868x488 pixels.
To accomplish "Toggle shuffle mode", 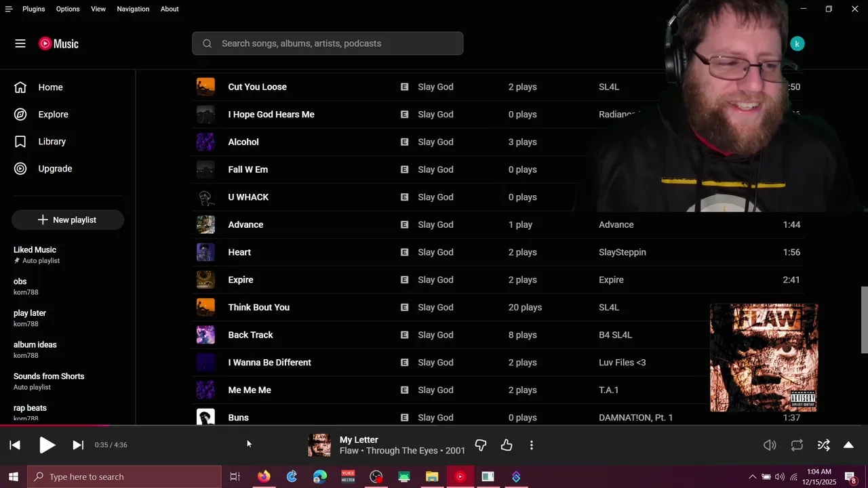I will pos(824,445).
